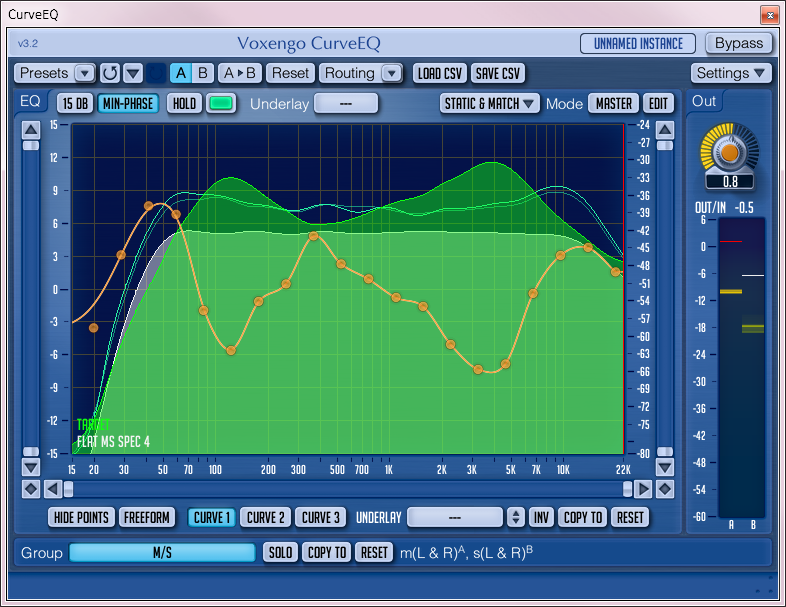Close the CurveEQ window
This screenshot has height=607, width=786.
[x=769, y=15]
